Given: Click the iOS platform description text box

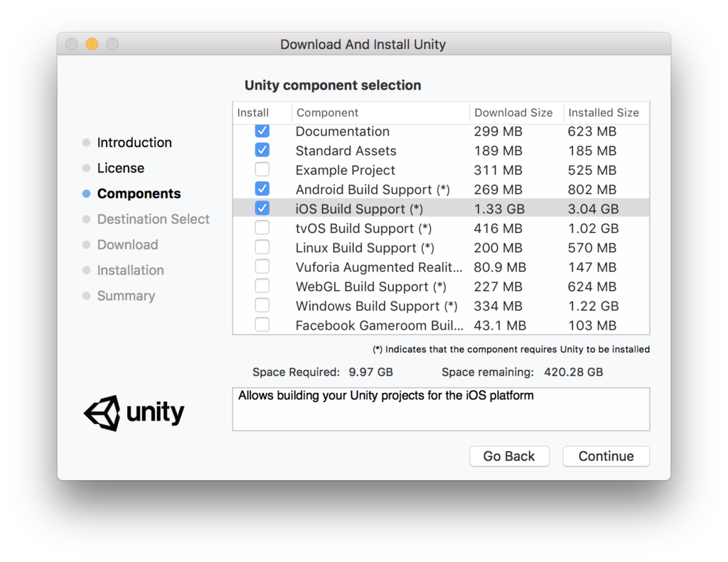Looking at the screenshot, I should tap(441, 409).
